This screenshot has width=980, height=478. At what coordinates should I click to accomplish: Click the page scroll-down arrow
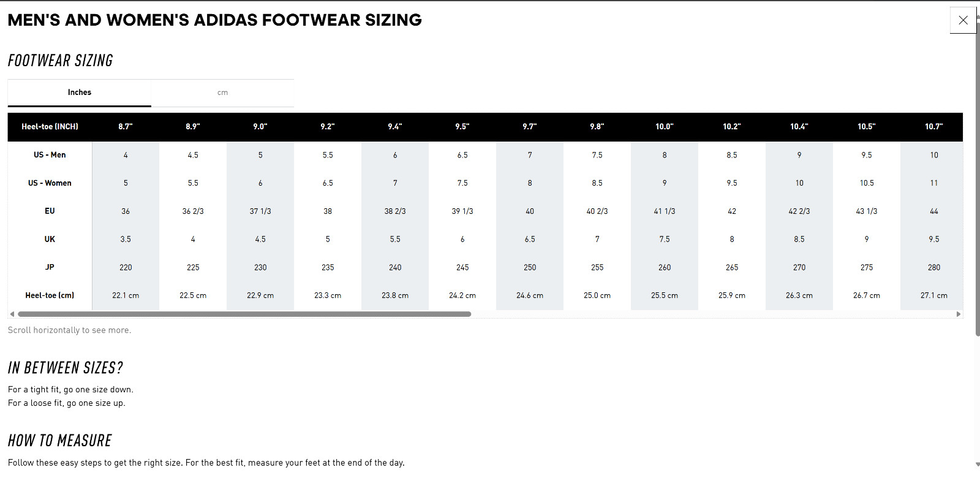(x=978, y=465)
